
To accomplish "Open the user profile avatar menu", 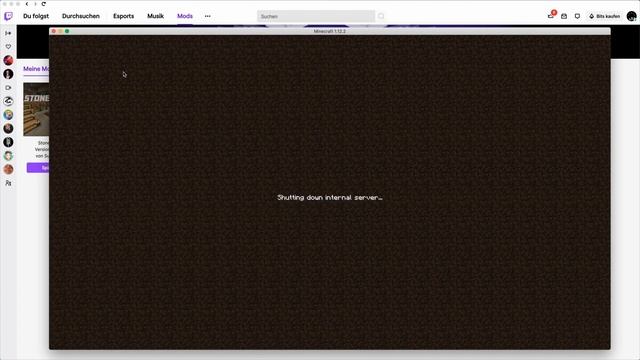I will click(x=631, y=16).
